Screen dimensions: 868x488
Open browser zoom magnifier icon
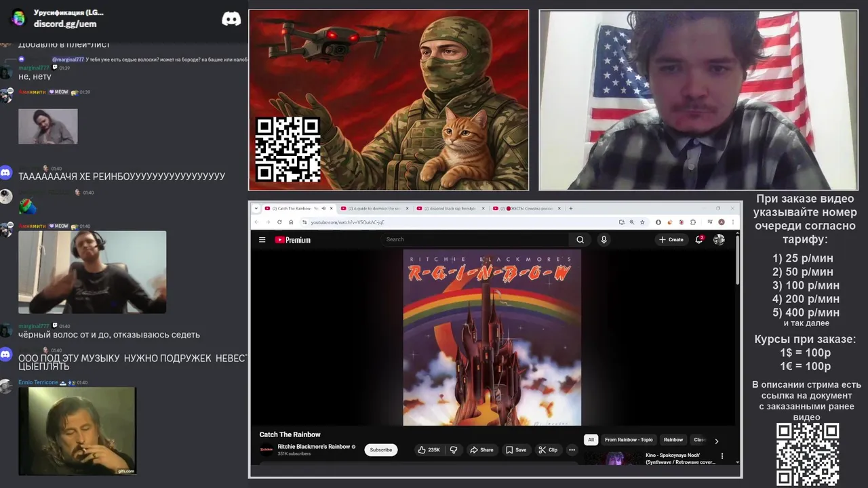(x=631, y=222)
